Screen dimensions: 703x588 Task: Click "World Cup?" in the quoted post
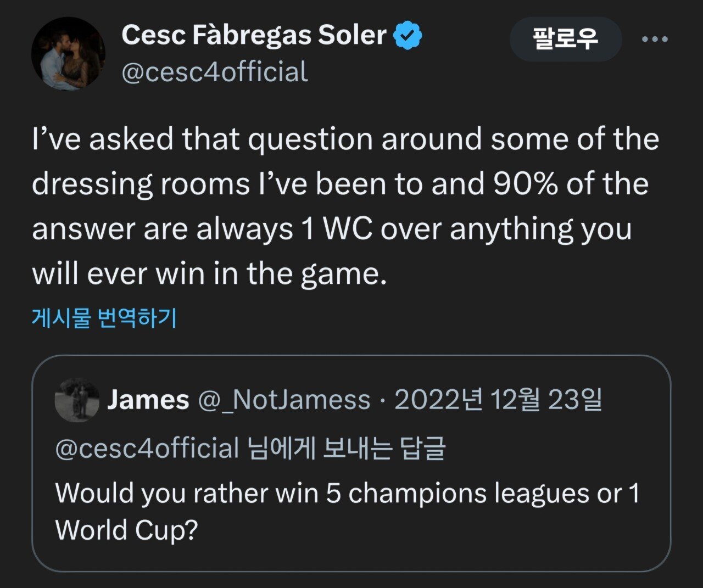(x=126, y=530)
